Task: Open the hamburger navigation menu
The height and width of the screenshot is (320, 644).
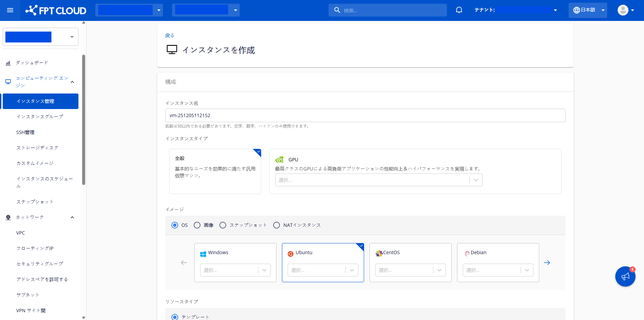Action: coord(10,10)
